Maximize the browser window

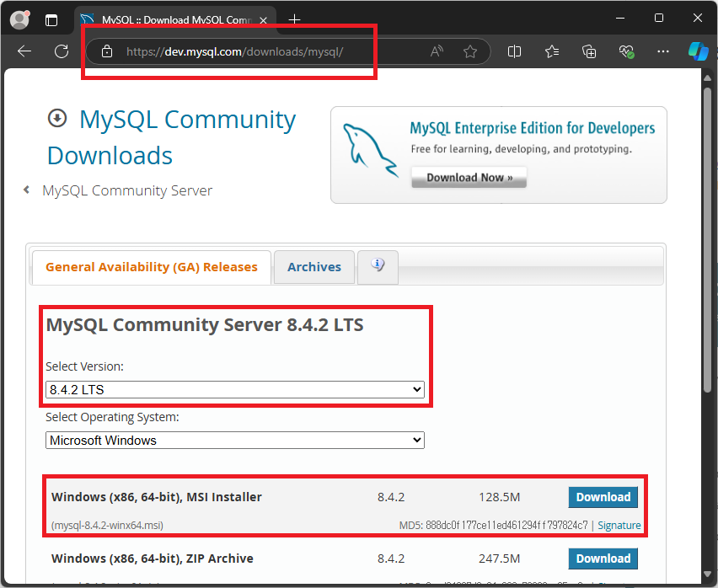[658, 19]
